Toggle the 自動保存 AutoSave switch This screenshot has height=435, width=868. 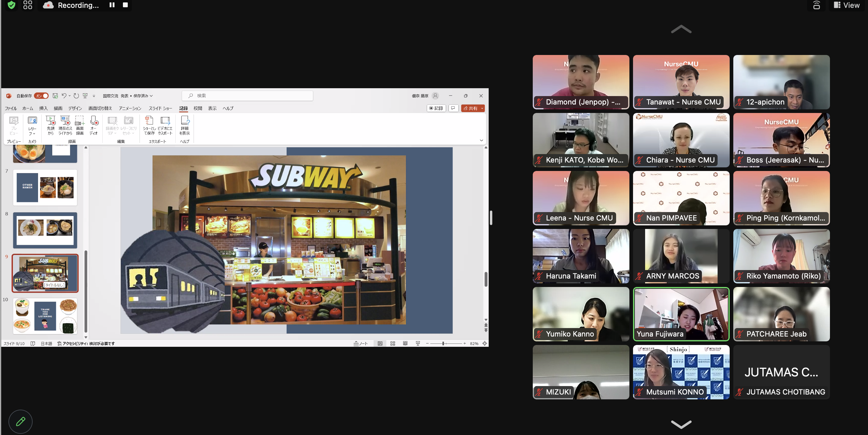(41, 96)
